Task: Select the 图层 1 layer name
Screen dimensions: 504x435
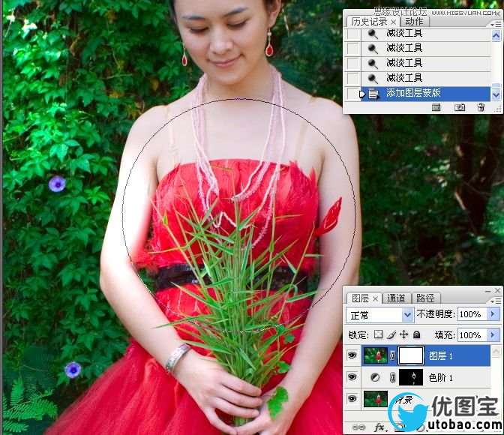Action: tap(440, 355)
